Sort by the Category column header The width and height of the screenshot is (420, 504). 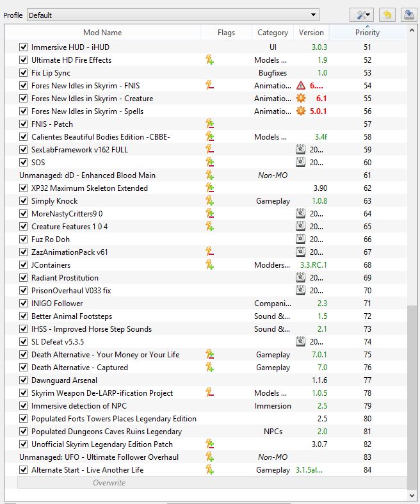273,33
